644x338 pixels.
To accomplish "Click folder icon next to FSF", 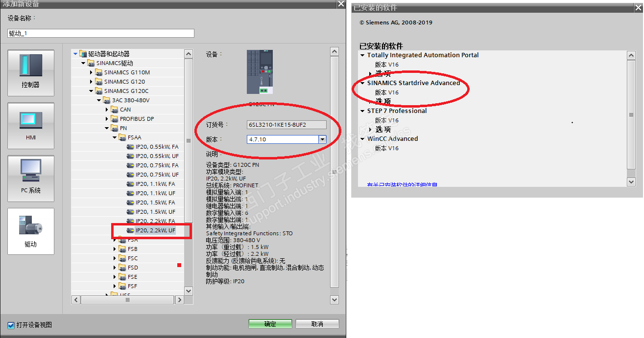I will pyautogui.click(x=122, y=286).
